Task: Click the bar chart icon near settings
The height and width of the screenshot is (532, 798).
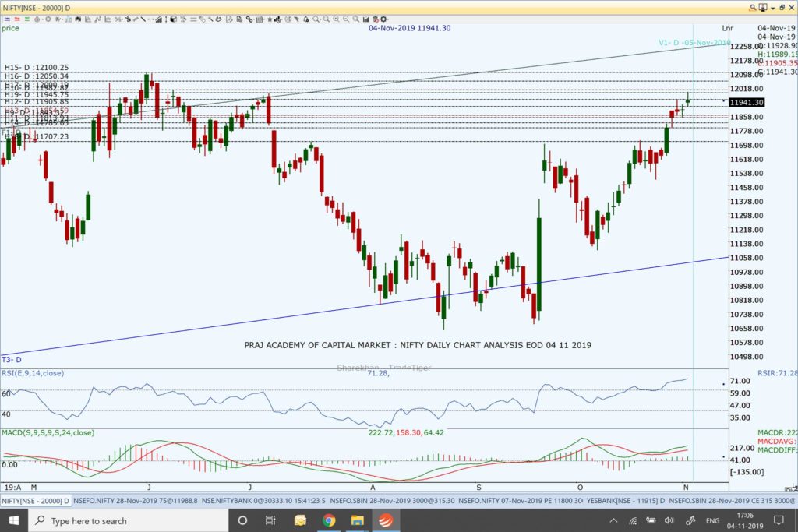Action: 366,19
